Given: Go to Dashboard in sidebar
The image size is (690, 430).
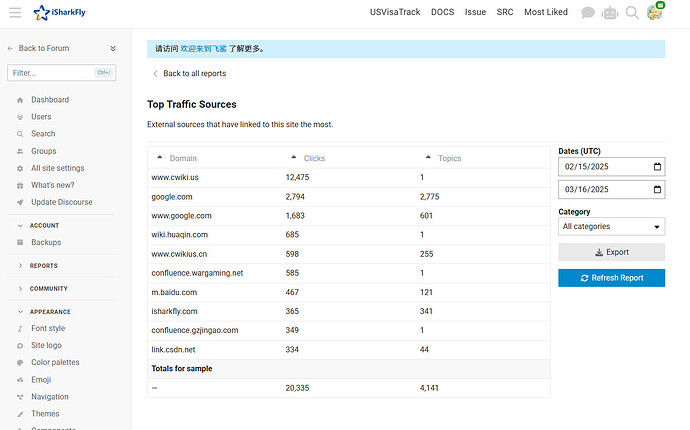Looking at the screenshot, I should pyautogui.click(x=50, y=100).
